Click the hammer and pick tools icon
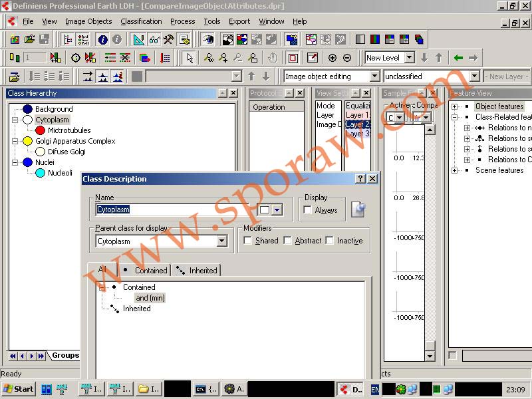Viewport: 532px width, 399px height. [x=169, y=40]
